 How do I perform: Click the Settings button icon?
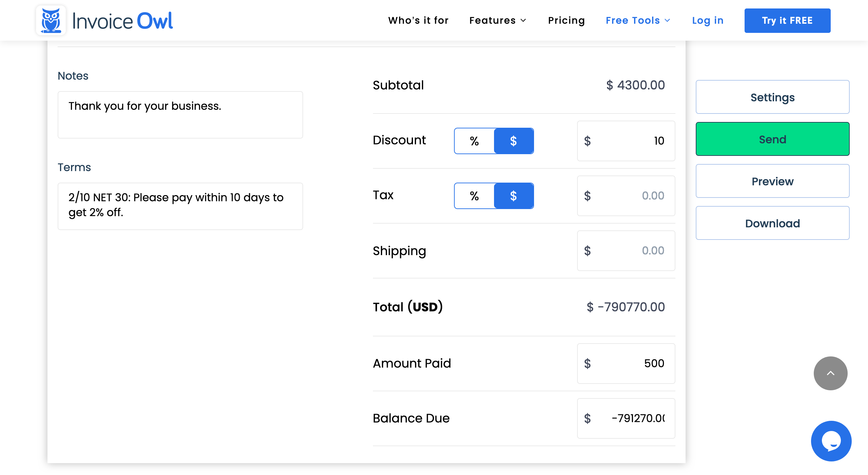point(773,97)
